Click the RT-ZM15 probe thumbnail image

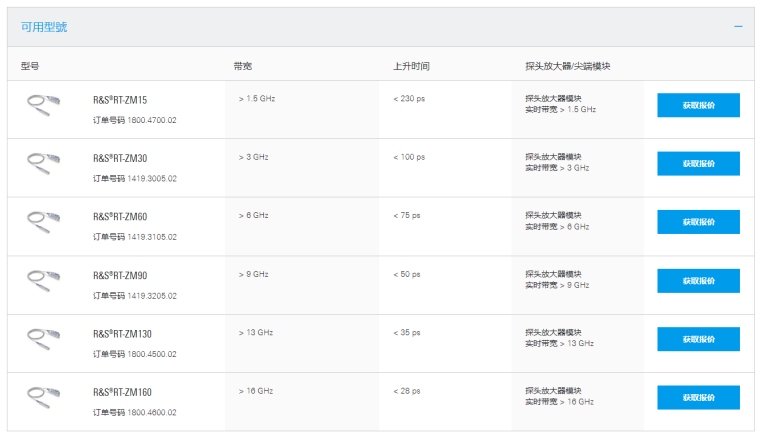[43, 102]
